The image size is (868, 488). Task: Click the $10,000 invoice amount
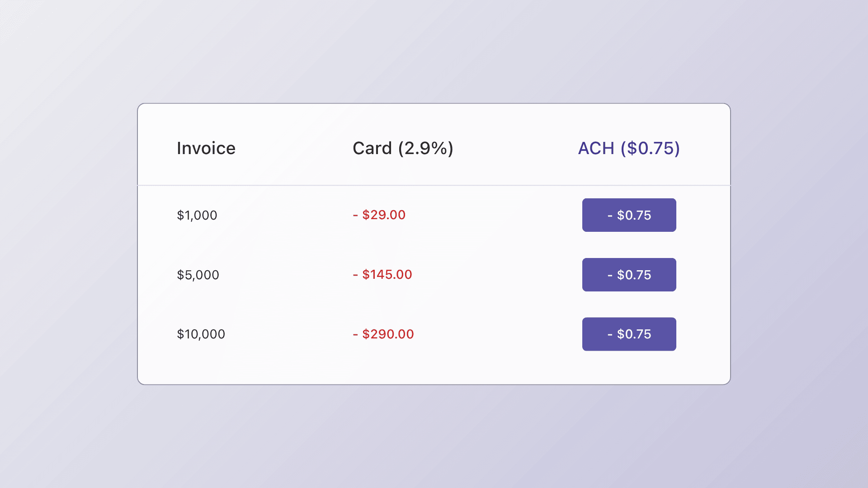click(x=201, y=334)
